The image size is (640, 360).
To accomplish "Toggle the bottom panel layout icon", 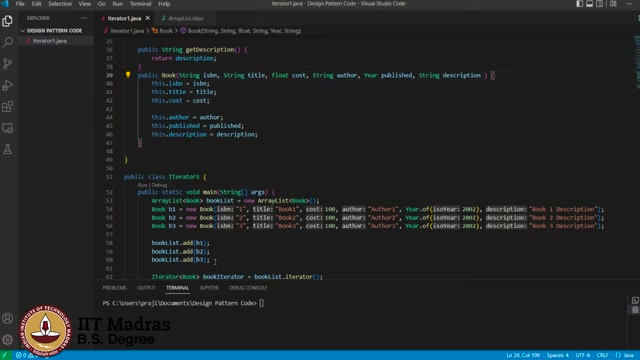I will [589, 4].
